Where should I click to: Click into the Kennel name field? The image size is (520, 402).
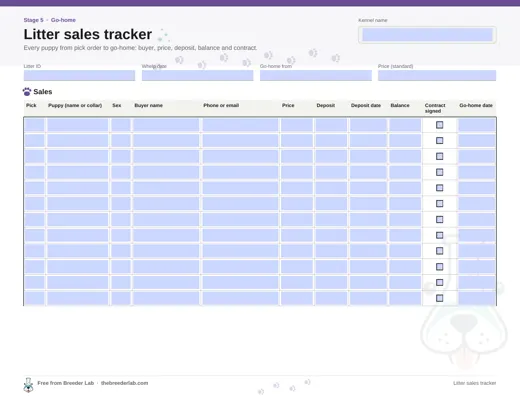pos(427,35)
